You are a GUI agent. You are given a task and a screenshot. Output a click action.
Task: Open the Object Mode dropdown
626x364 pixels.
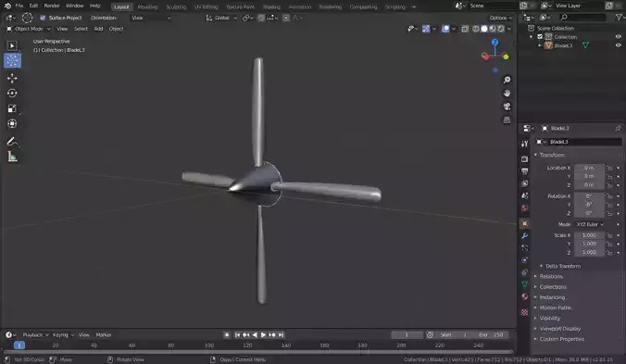point(29,29)
